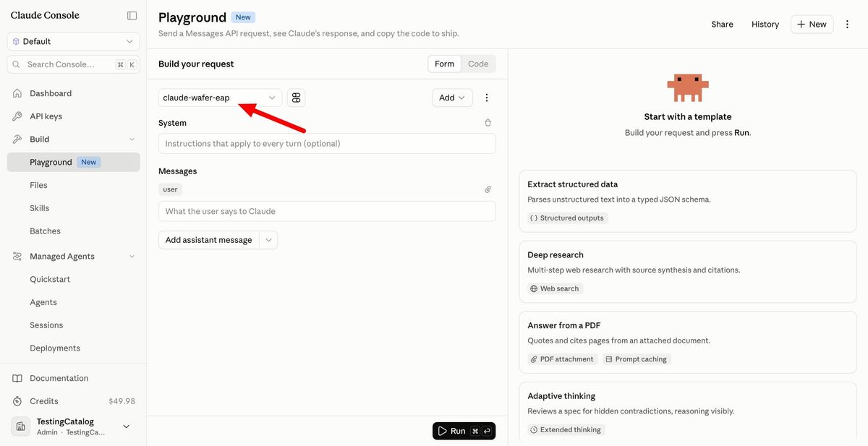The height and width of the screenshot is (446, 868).
Task: Click the Web search tag
Action: 555,288
